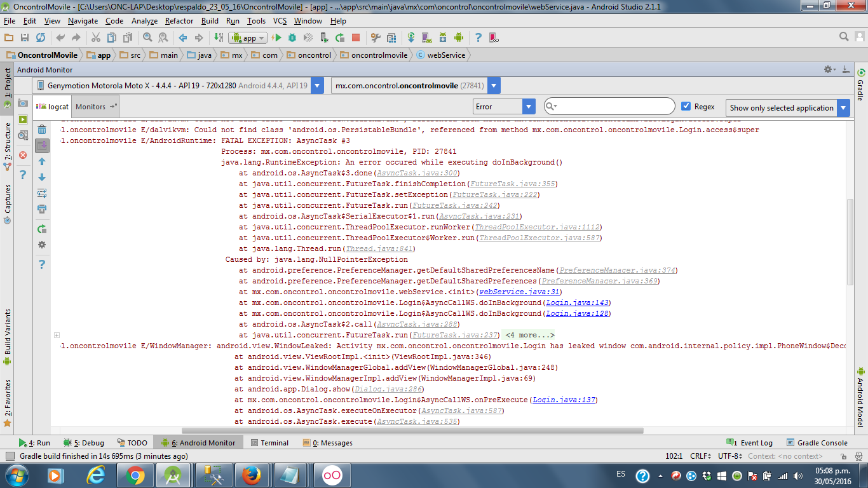Image resolution: width=868 pixels, height=488 pixels.
Task: Open the AVD Manager icon
Action: pos(426,38)
